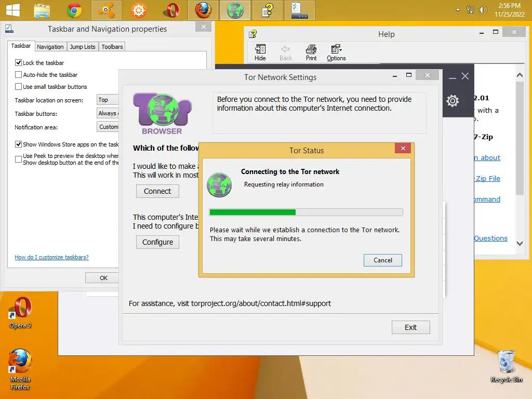This screenshot has height=399, width=532.
Task: Click the Taskbar properties title icon
Action: pyautogui.click(x=9, y=29)
